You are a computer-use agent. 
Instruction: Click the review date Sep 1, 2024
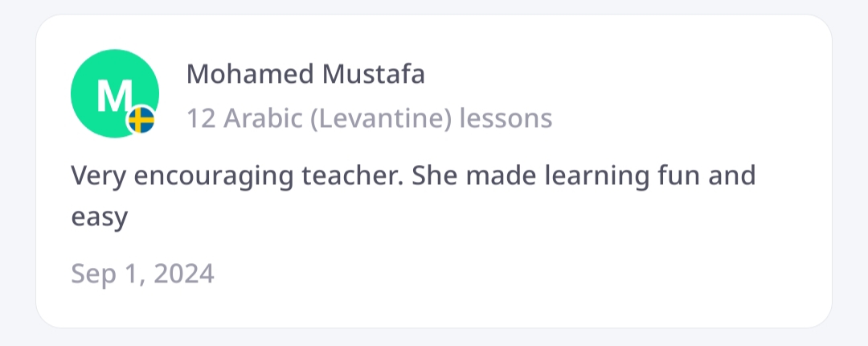point(142,274)
